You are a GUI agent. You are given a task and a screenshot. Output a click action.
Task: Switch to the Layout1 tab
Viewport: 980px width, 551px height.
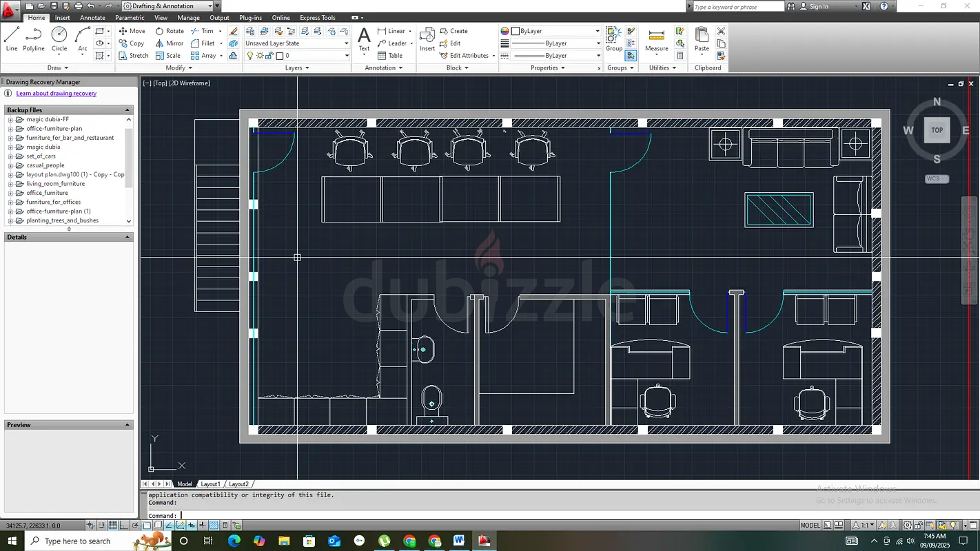pos(211,484)
